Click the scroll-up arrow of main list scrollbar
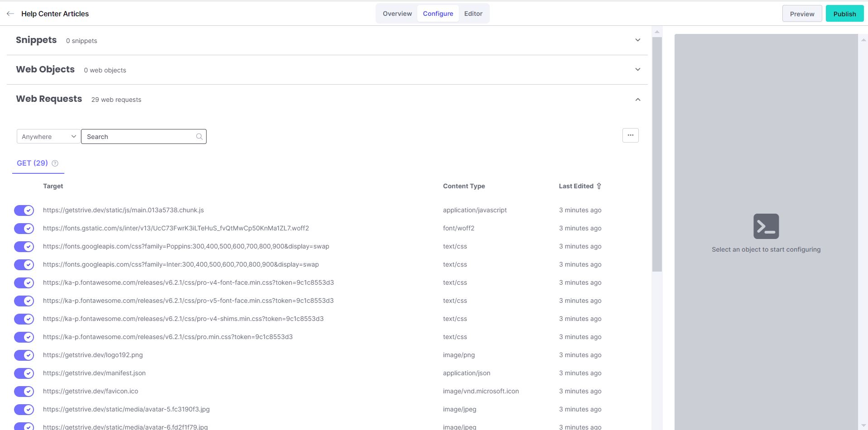The image size is (868, 430). click(x=657, y=32)
